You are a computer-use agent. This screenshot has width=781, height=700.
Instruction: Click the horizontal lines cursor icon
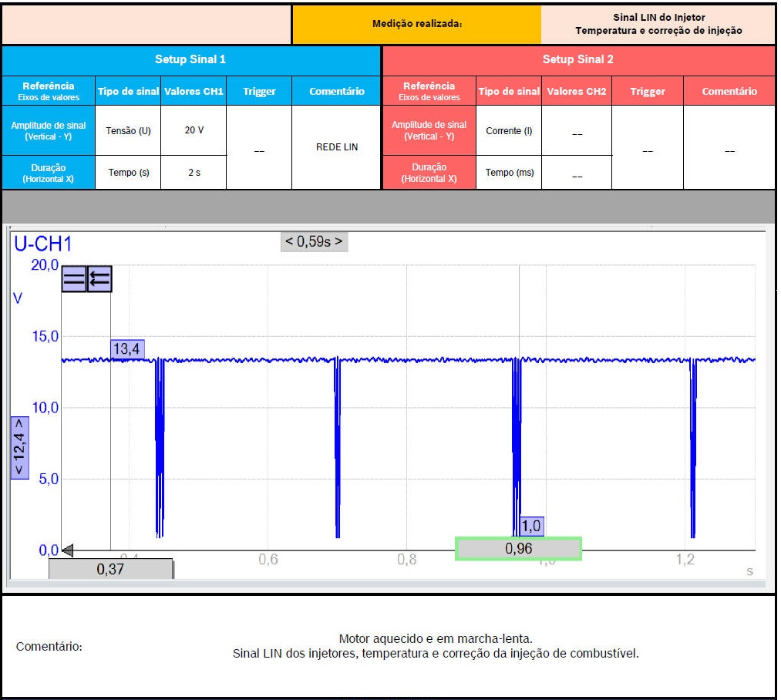75,279
